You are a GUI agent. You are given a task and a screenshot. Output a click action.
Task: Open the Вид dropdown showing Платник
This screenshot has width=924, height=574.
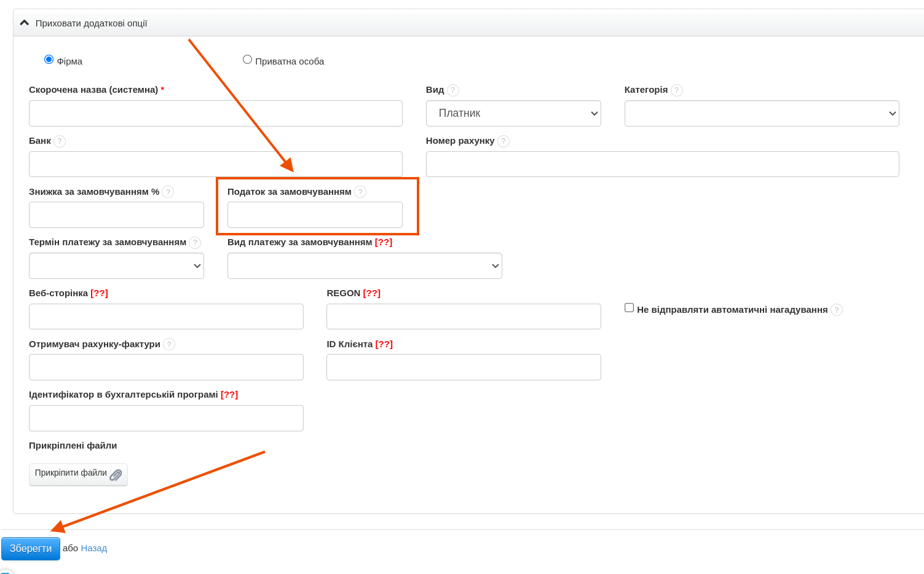pyautogui.click(x=513, y=114)
